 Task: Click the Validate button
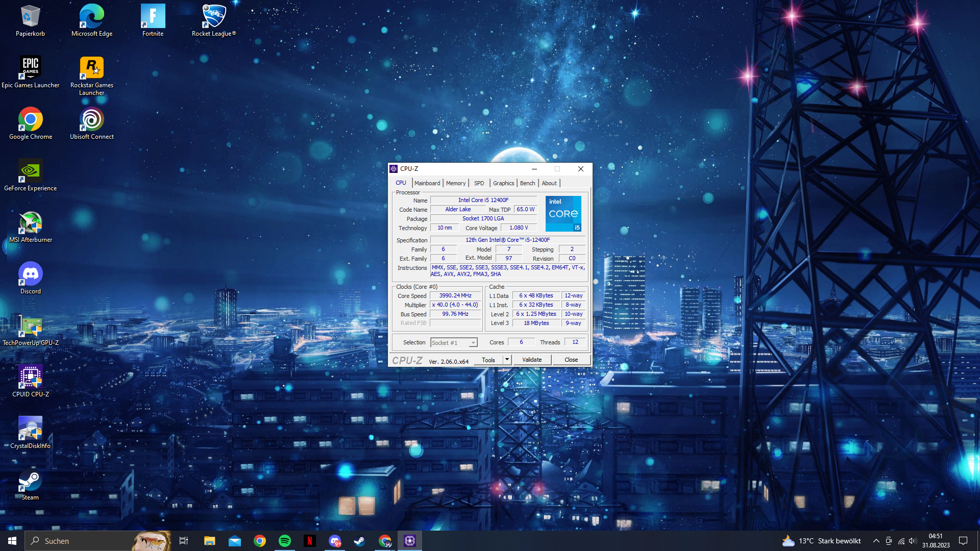click(x=532, y=360)
